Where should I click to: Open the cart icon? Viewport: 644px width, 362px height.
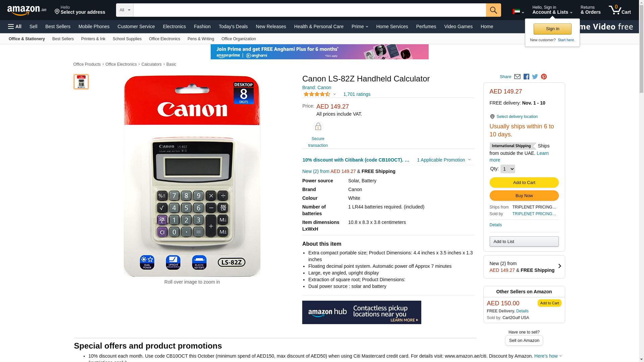pyautogui.click(x=620, y=10)
